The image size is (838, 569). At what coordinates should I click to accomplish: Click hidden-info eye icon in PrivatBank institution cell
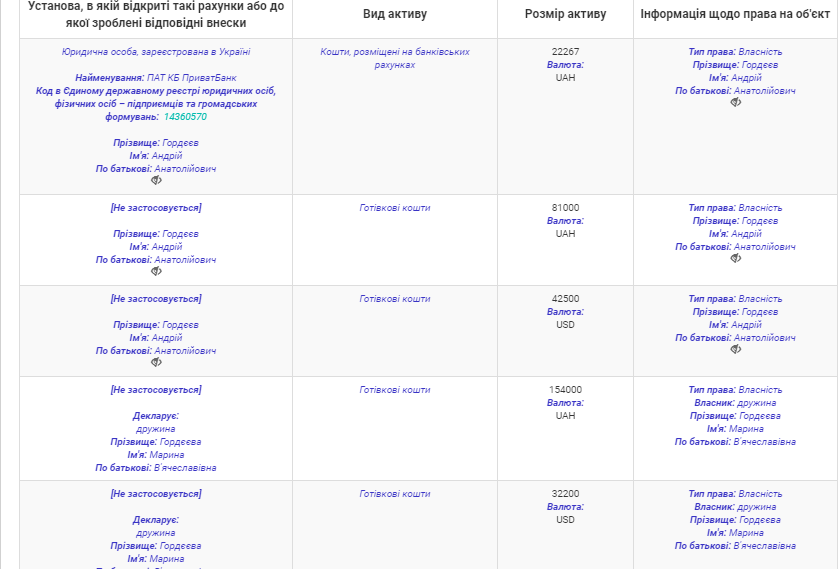[x=156, y=181]
